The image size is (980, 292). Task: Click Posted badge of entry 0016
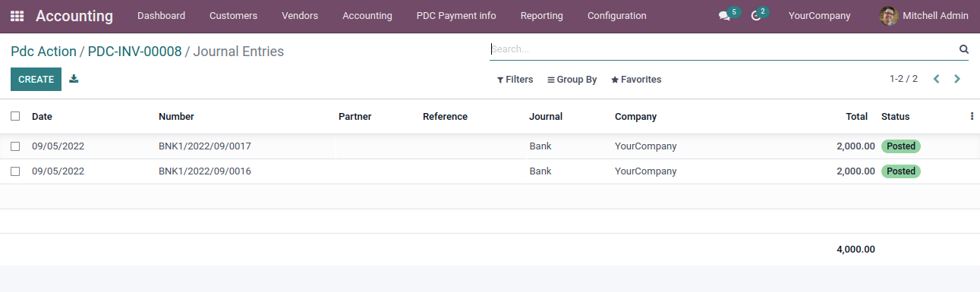901,171
